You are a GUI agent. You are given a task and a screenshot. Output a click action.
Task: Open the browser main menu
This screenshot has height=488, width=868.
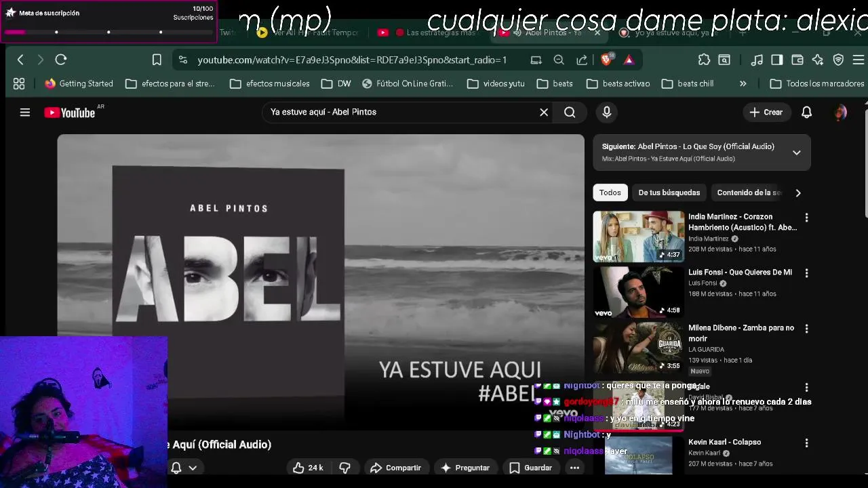click(x=859, y=60)
